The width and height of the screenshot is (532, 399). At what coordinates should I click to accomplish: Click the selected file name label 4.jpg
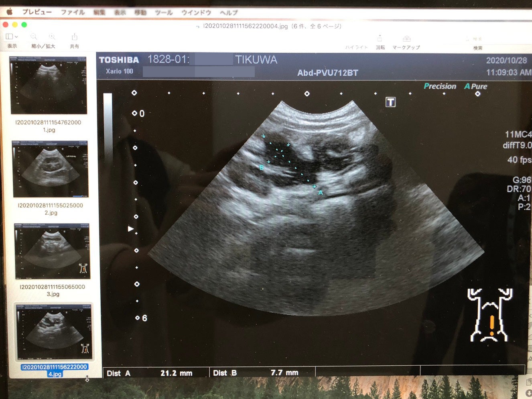55,370
